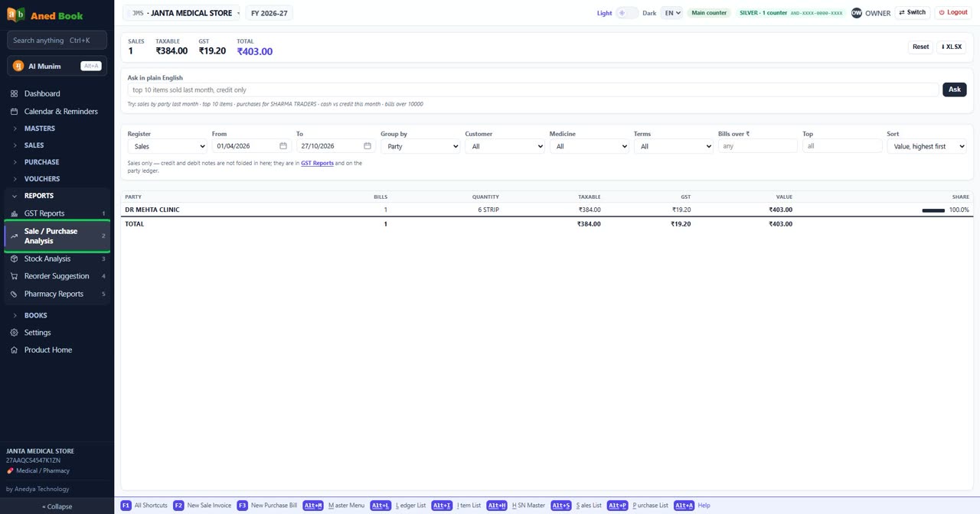The image size is (980, 514).
Task: Expand the SALES sidebar section
Action: point(57,145)
